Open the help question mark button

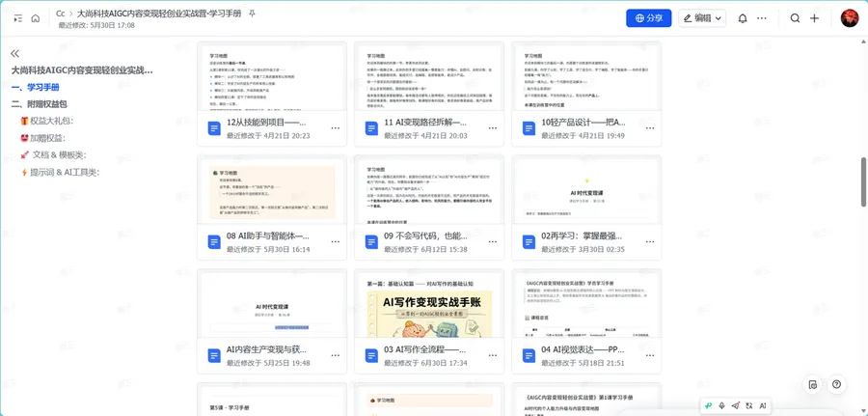click(x=836, y=384)
